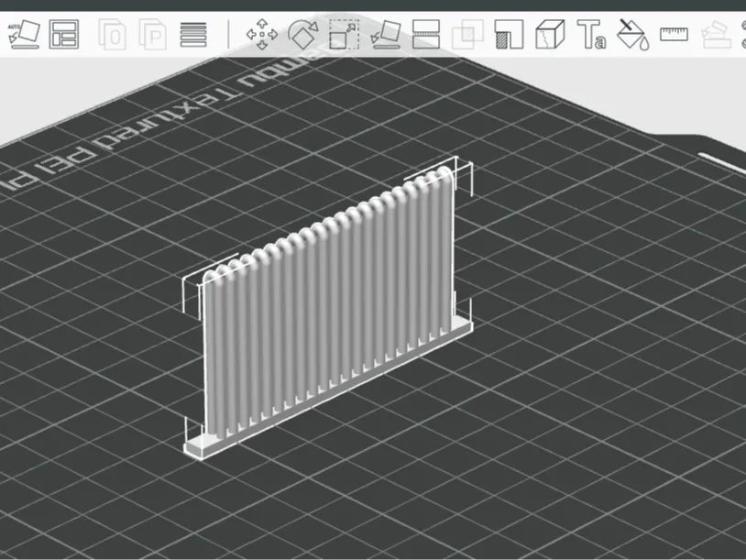
Task: Activate the Measure tool
Action: click(x=672, y=33)
